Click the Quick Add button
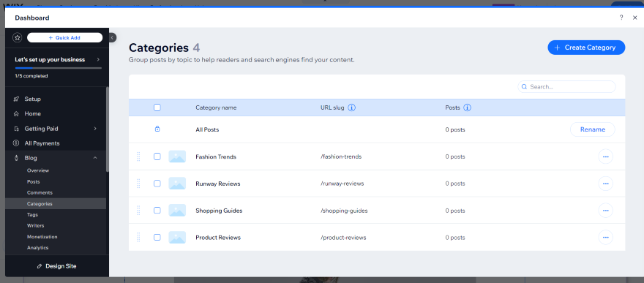 click(x=64, y=38)
